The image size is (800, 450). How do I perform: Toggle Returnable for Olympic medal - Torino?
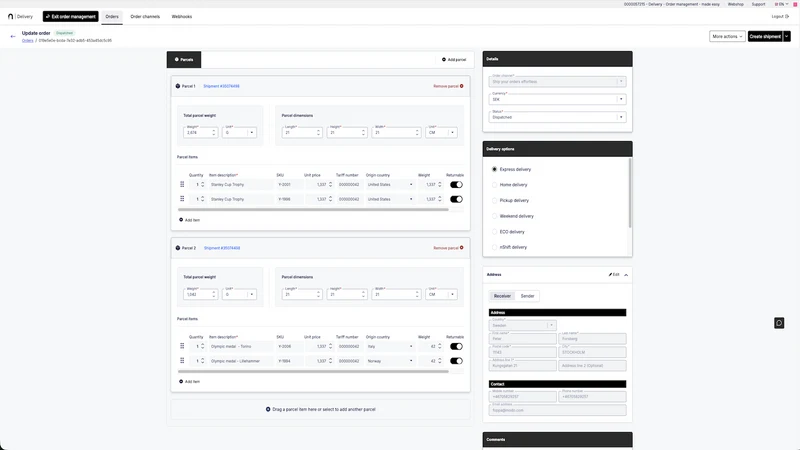(456, 346)
